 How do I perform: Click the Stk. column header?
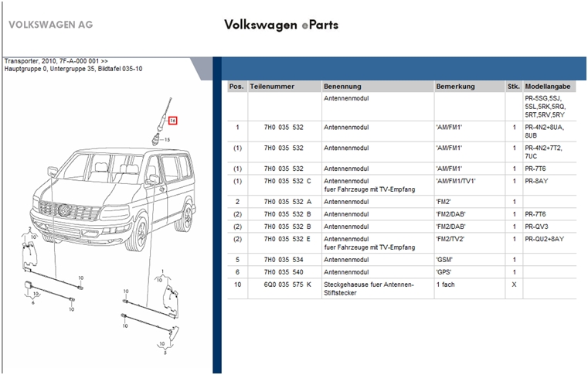click(x=514, y=87)
